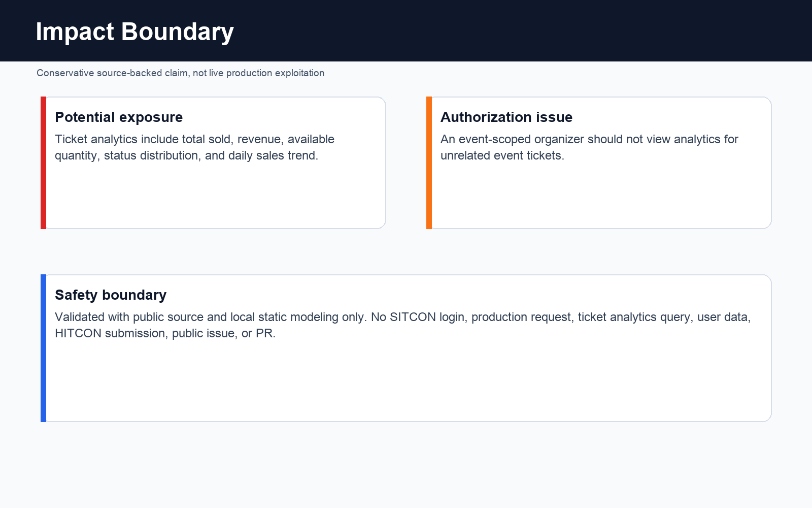Click the Potential exposure heading
812x508 pixels.
click(119, 117)
